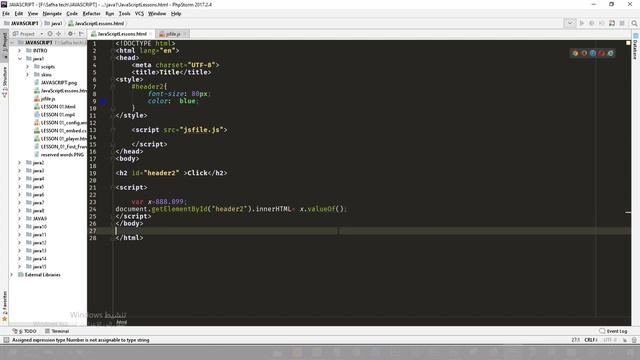Click JAVASCRIPT breadcrumb in navigation bar
This screenshot has height=360, width=640.
coord(21,23)
